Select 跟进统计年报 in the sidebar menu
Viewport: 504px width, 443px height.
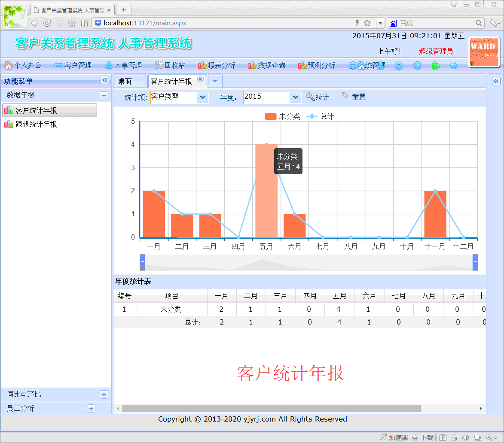pos(36,124)
